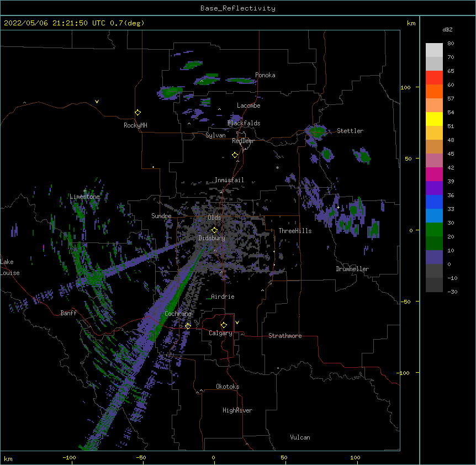The width and height of the screenshot is (476, 465).
Task: Click the Airdrie city label
Action: pos(223,297)
